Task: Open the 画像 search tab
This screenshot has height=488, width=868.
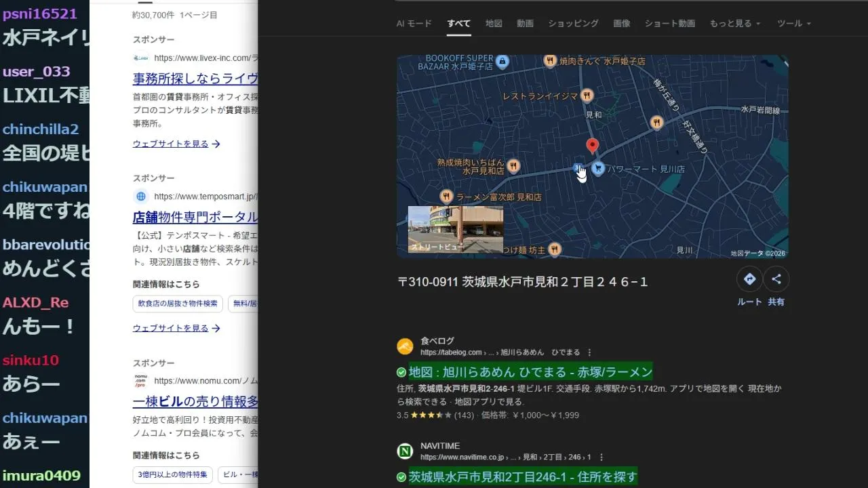Action: tap(622, 23)
